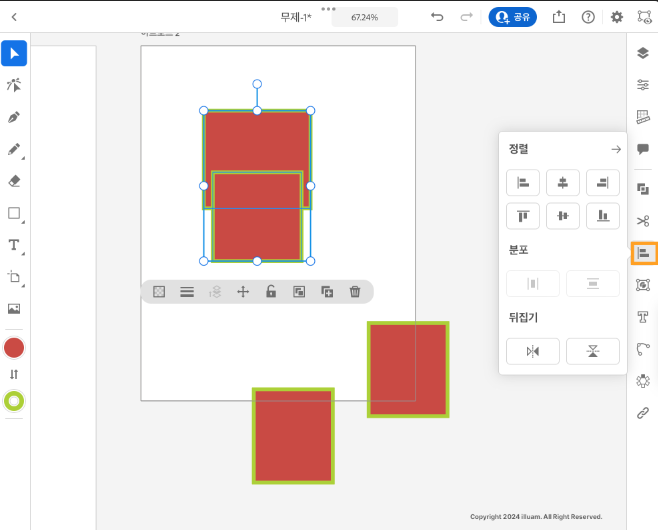Align objects to vertical center

pos(562,216)
